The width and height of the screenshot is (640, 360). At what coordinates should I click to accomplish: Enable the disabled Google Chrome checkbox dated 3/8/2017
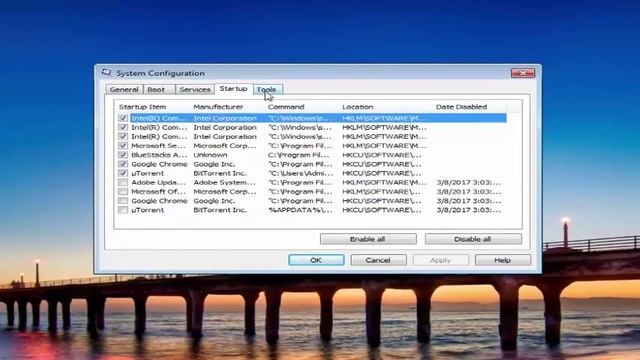[x=122, y=201]
